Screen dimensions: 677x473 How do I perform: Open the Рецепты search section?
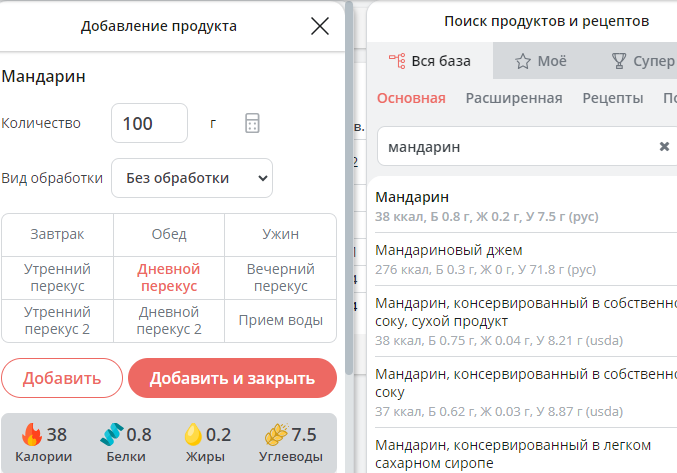[x=612, y=98]
